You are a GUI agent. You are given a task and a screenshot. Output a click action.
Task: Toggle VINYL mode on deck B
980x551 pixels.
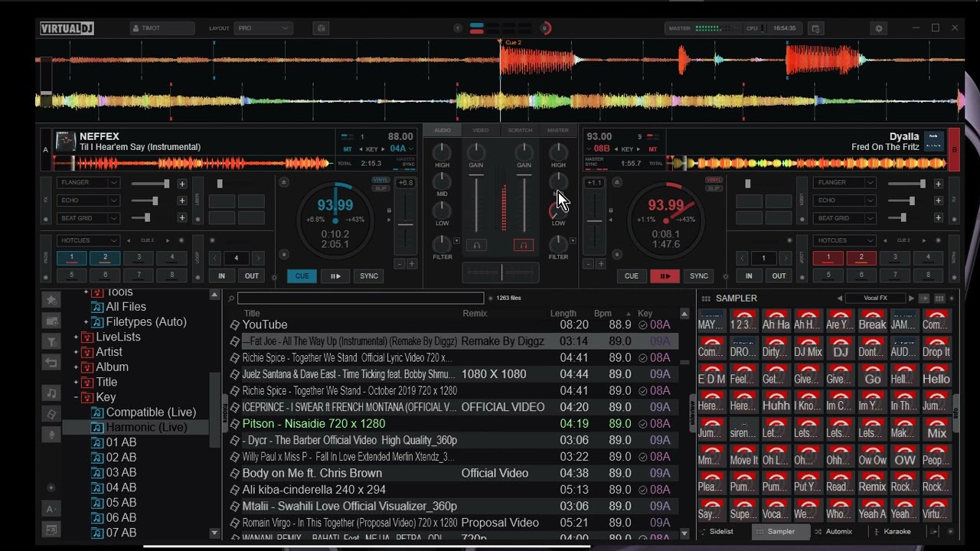click(x=714, y=180)
